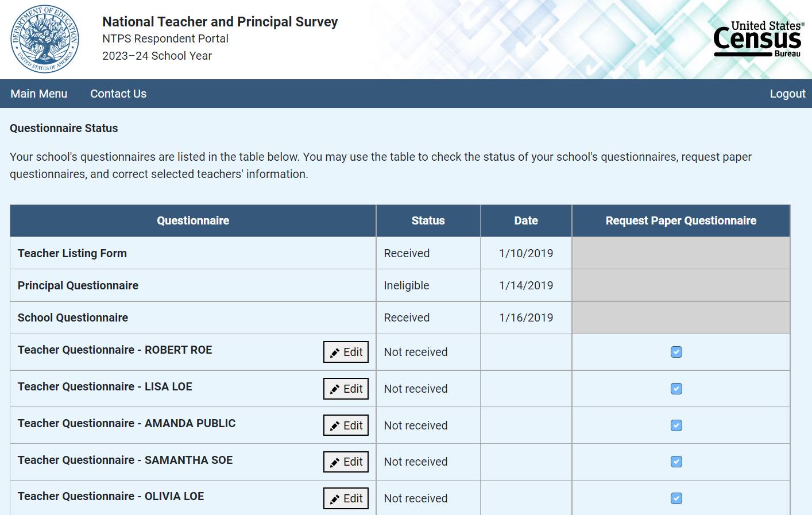This screenshot has height=515, width=812.
Task: Log out using the Logout link
Action: (x=787, y=94)
